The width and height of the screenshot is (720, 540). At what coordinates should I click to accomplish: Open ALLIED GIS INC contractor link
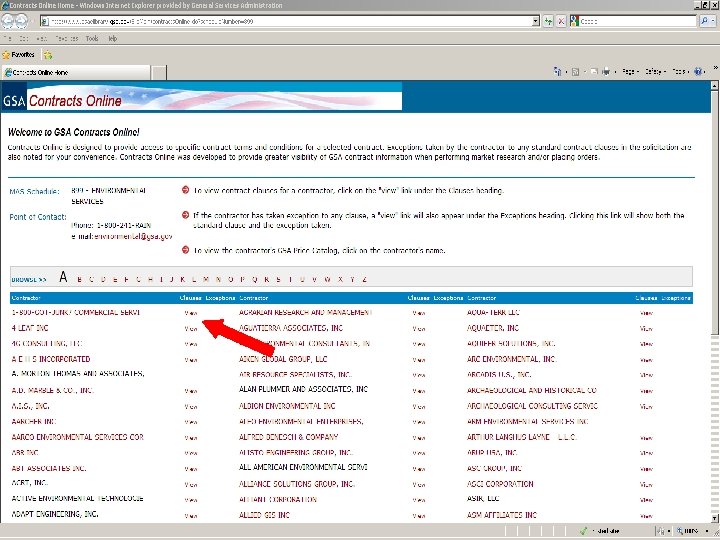264,515
